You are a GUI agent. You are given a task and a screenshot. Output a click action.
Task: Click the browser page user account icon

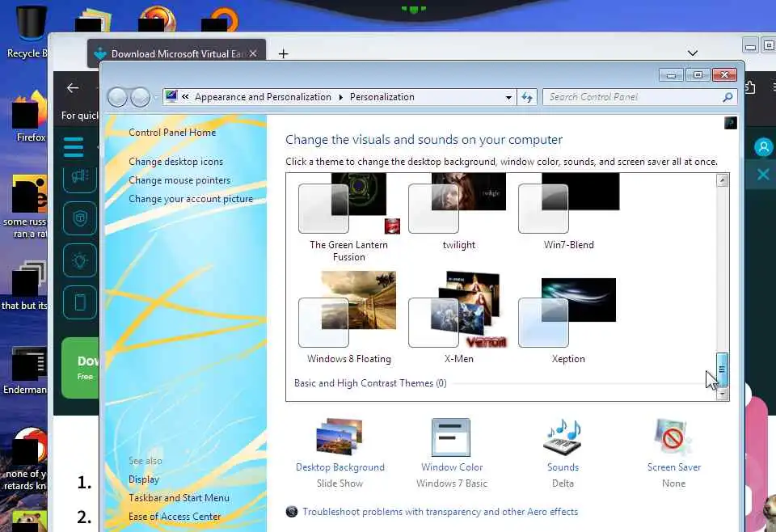(x=763, y=147)
